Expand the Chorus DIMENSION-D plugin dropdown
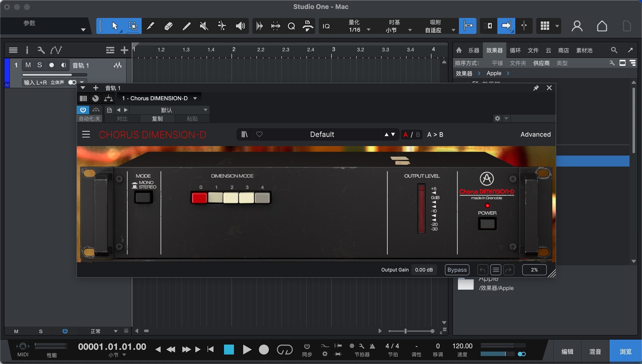The image size is (642, 364). coord(195,98)
